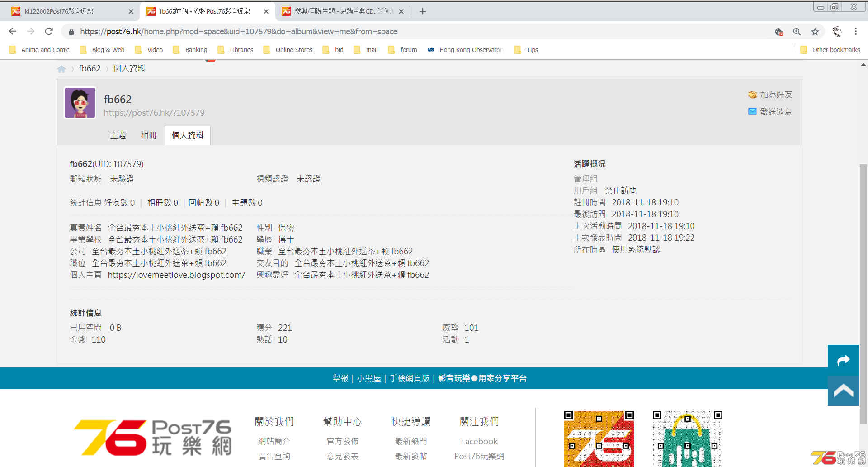The height and width of the screenshot is (467, 868).
Task: Click the home breadcrumb icon
Action: click(61, 69)
